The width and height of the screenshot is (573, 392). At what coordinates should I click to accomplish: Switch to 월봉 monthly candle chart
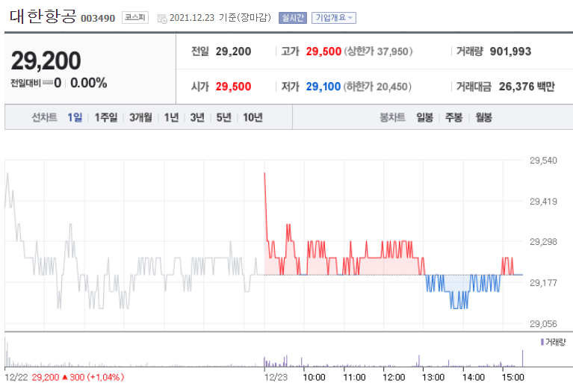tap(483, 117)
